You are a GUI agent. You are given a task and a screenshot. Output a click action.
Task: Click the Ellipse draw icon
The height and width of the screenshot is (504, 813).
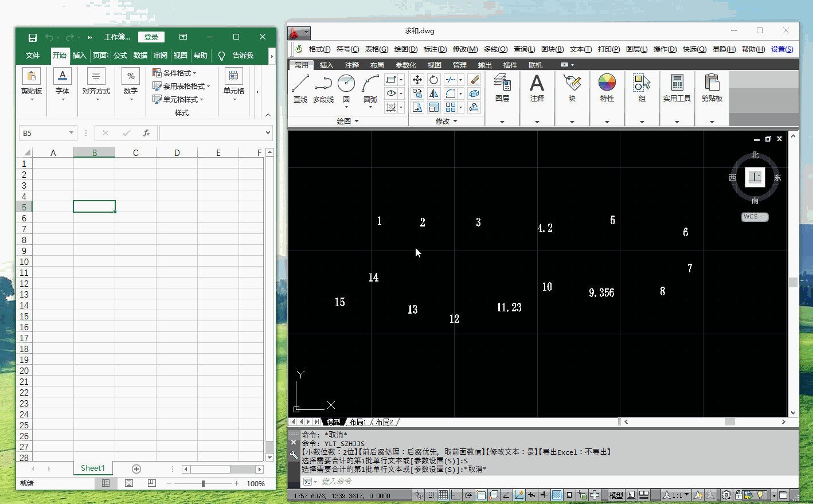[x=391, y=93]
